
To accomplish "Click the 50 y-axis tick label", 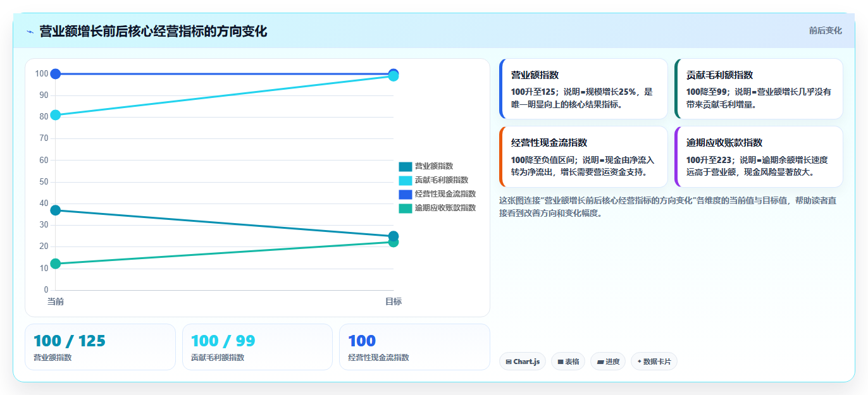I will 44,182.
